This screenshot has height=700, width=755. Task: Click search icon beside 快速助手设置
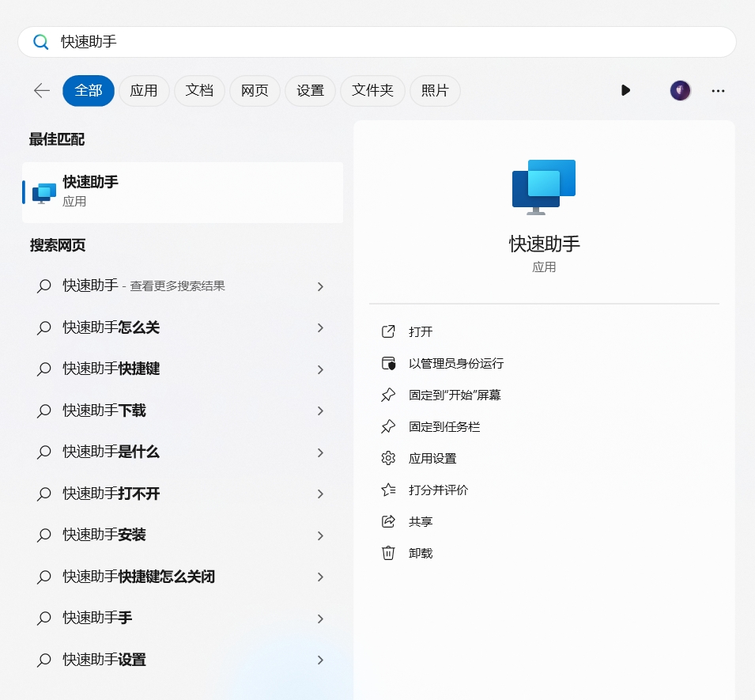[43, 660]
